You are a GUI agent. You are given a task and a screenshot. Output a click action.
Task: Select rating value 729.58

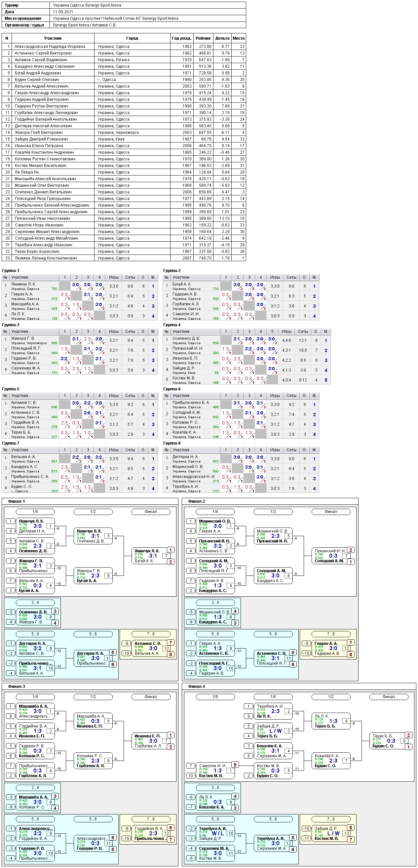tap(205, 73)
